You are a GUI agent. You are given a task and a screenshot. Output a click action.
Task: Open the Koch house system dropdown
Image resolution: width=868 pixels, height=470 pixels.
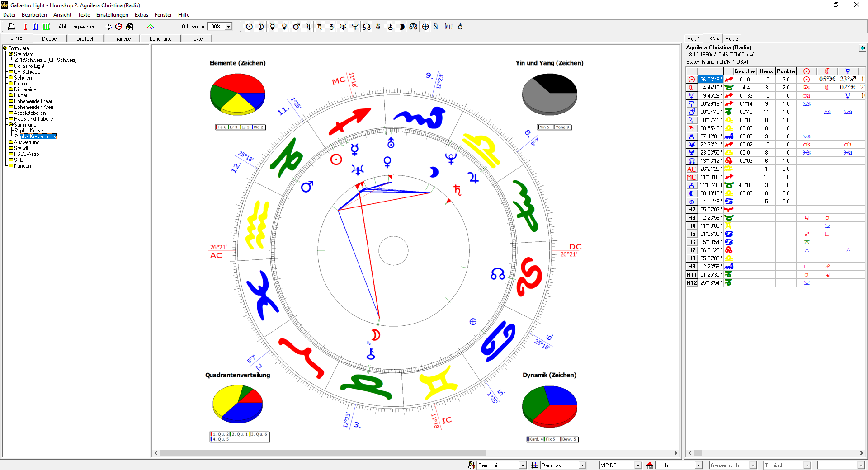[698, 465]
